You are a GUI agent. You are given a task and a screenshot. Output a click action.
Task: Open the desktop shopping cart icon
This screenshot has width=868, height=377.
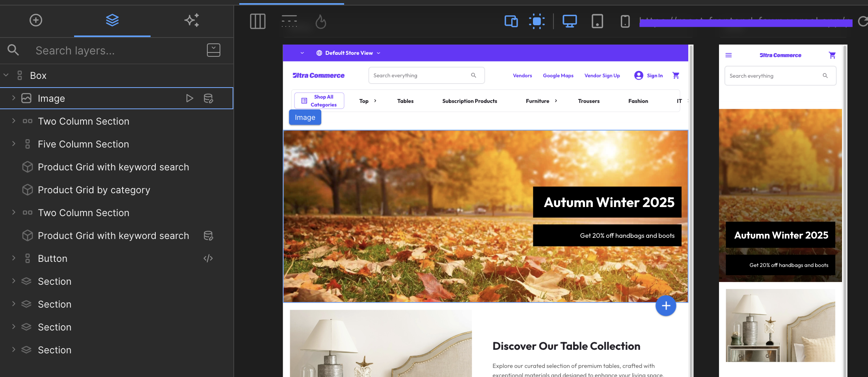(x=676, y=75)
